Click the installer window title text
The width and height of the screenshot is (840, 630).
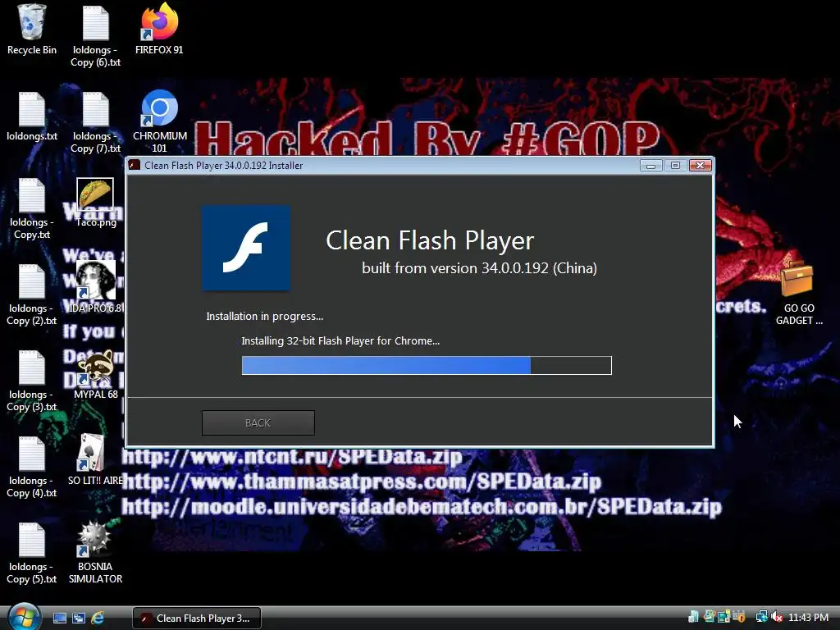tap(223, 166)
